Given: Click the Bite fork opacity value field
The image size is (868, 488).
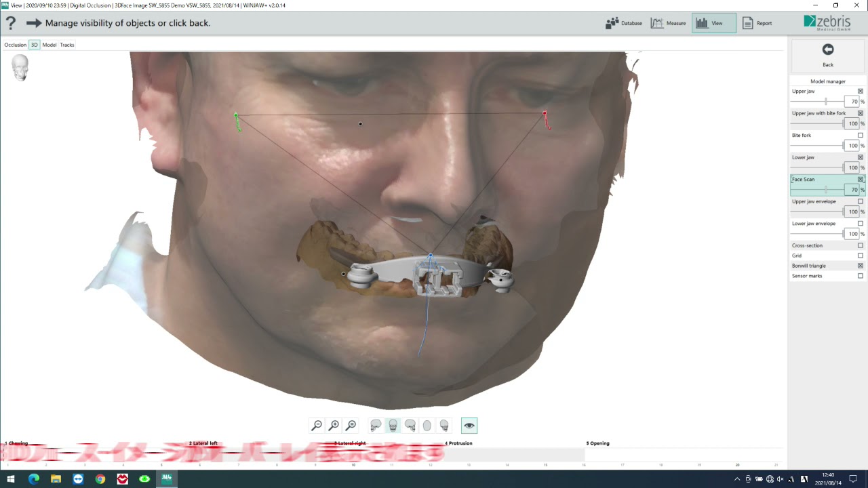Looking at the screenshot, I should (x=852, y=146).
